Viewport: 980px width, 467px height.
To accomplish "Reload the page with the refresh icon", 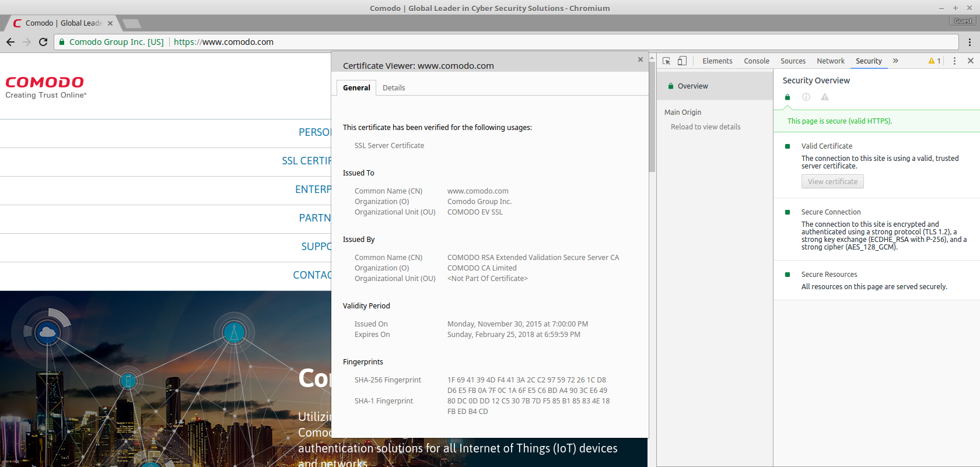I will pyautogui.click(x=43, y=42).
